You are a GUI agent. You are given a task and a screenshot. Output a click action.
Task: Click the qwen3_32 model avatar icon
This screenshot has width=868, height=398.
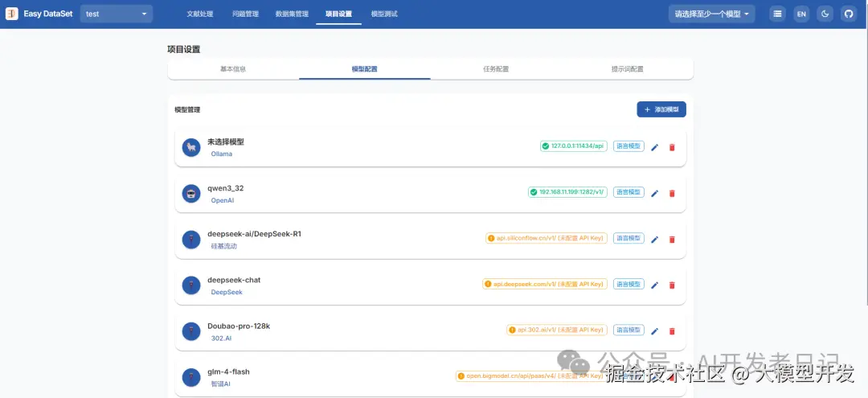[191, 193]
